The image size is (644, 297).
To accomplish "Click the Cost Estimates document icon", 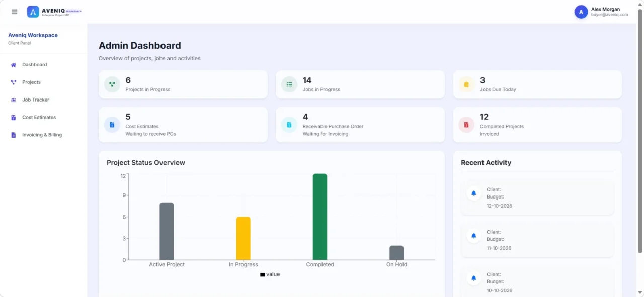I will tap(14, 118).
